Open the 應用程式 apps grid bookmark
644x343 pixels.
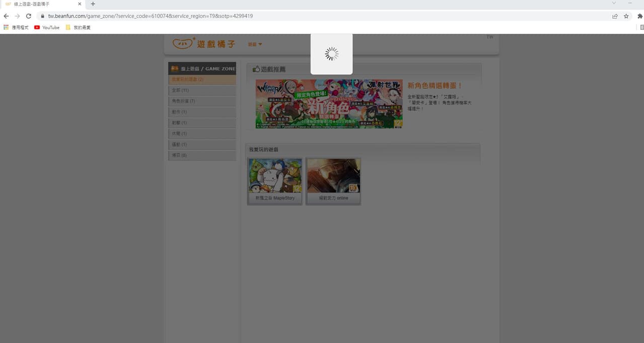click(16, 28)
